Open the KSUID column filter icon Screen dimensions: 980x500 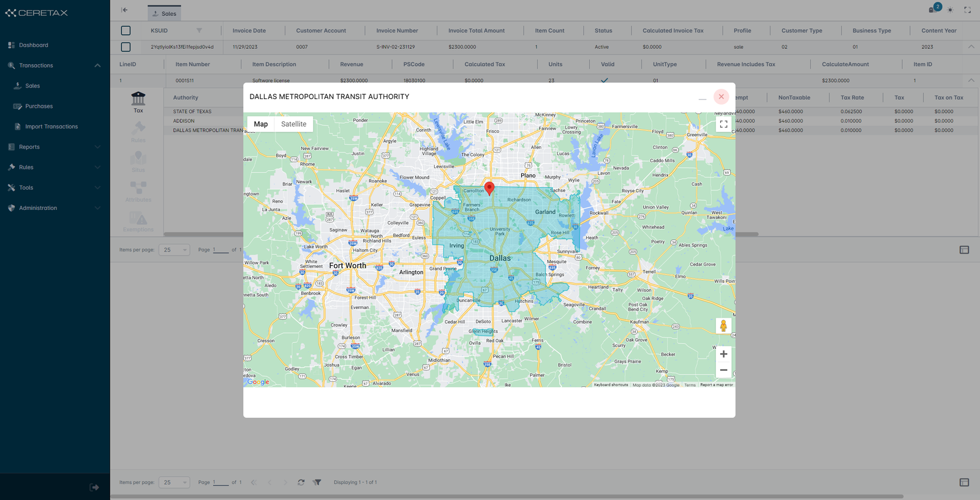pyautogui.click(x=199, y=31)
